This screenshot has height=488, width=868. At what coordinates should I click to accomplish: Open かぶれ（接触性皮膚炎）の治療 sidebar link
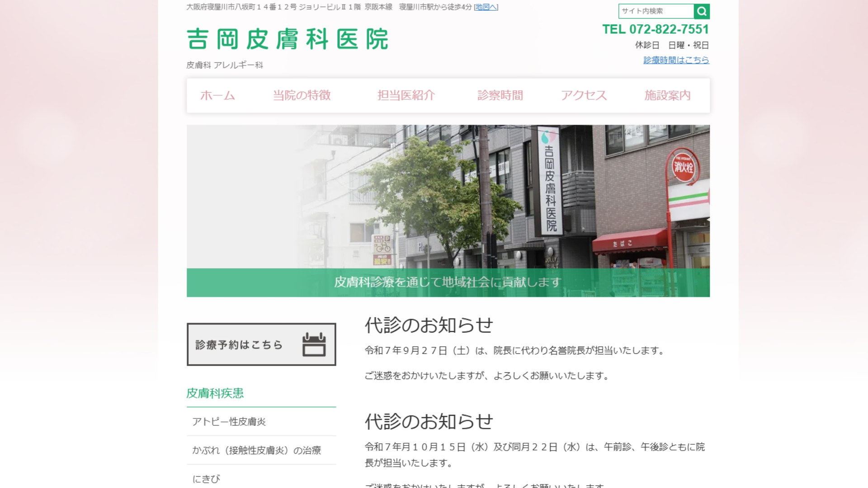[256, 450]
